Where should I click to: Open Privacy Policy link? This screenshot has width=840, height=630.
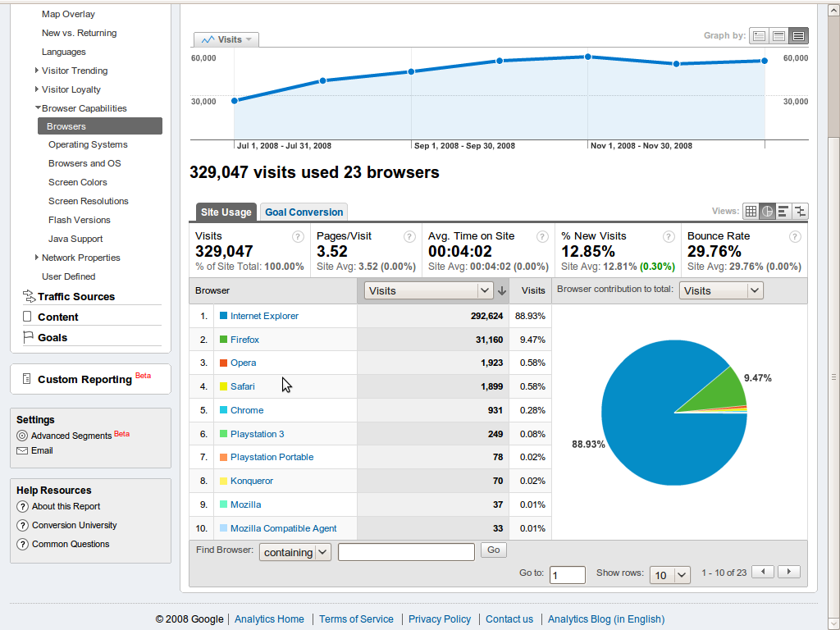(440, 619)
